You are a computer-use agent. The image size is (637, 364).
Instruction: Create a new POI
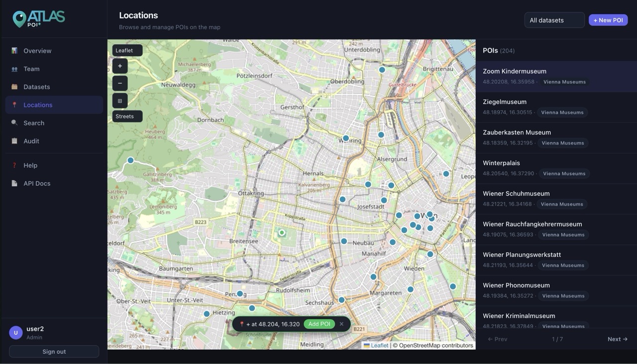(x=608, y=20)
